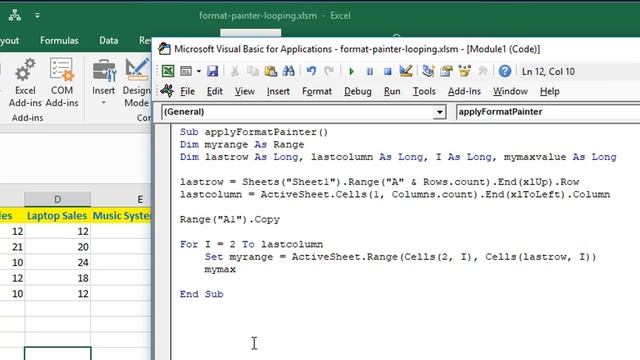The width and height of the screenshot is (640, 360).
Task: Run the macro with the green play icon
Action: (351, 71)
